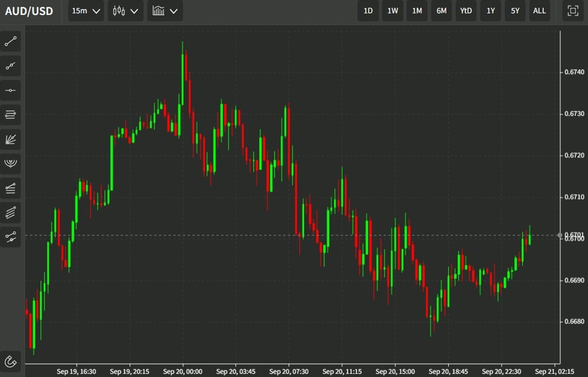Screen dimensions: 588x377
Task: Click the ALL range button
Action: point(539,10)
